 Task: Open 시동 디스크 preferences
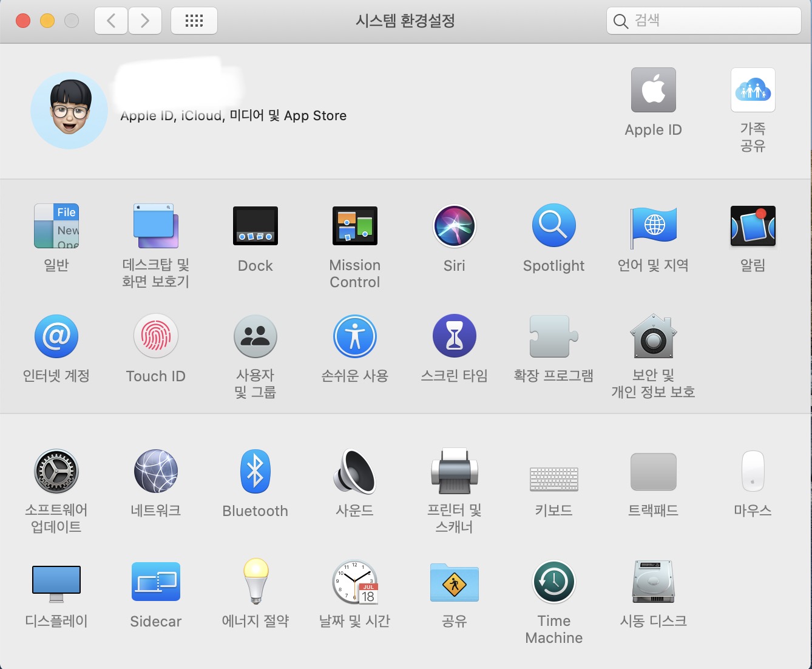click(654, 582)
